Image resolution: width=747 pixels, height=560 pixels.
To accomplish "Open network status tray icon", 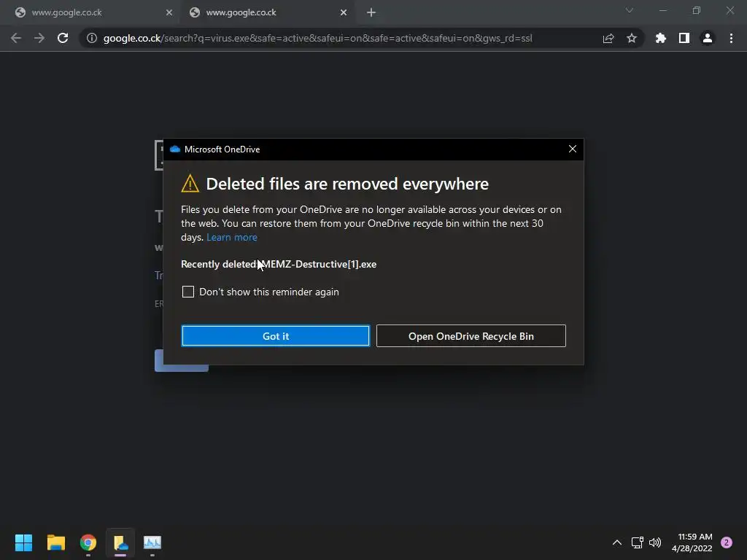I will (x=637, y=542).
